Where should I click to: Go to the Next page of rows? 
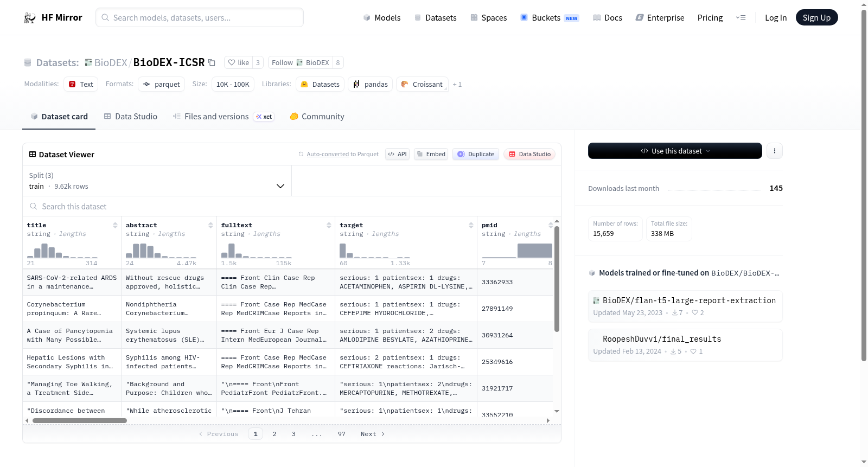tap(373, 434)
